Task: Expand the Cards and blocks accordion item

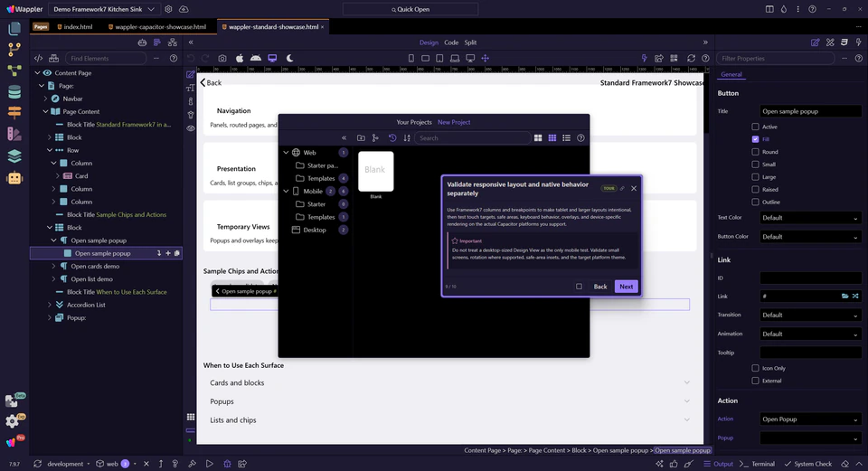Action: (x=449, y=383)
